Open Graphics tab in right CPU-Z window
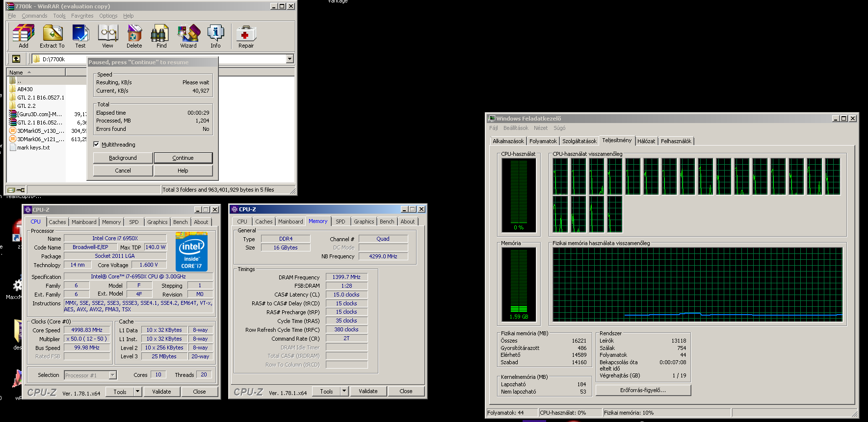The height and width of the screenshot is (422, 868). pyautogui.click(x=364, y=222)
